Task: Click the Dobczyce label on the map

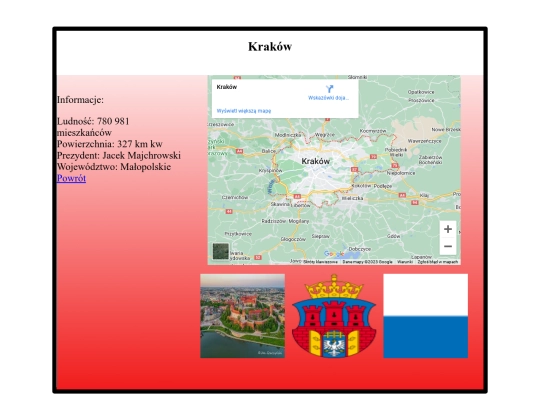Action: (360, 249)
